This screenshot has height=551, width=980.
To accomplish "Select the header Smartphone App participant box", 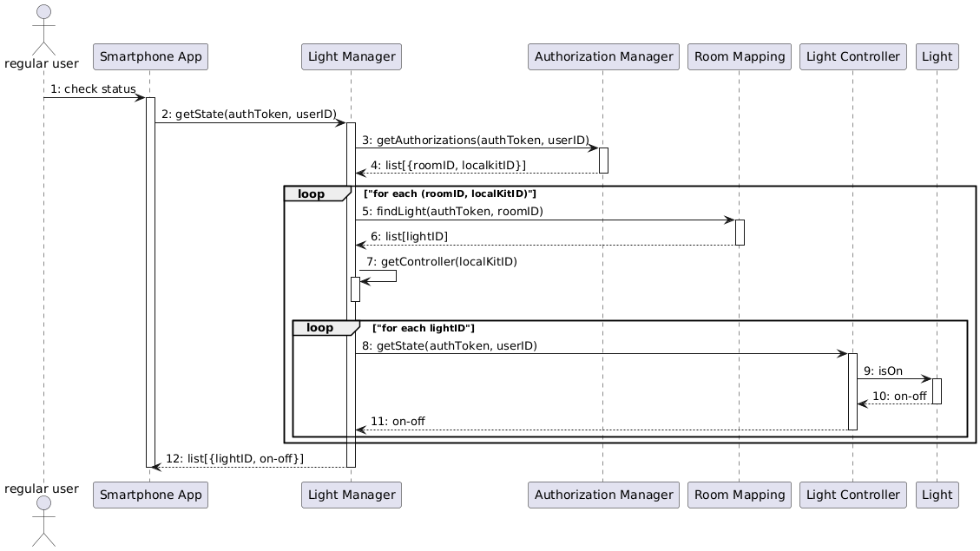I will click(150, 57).
